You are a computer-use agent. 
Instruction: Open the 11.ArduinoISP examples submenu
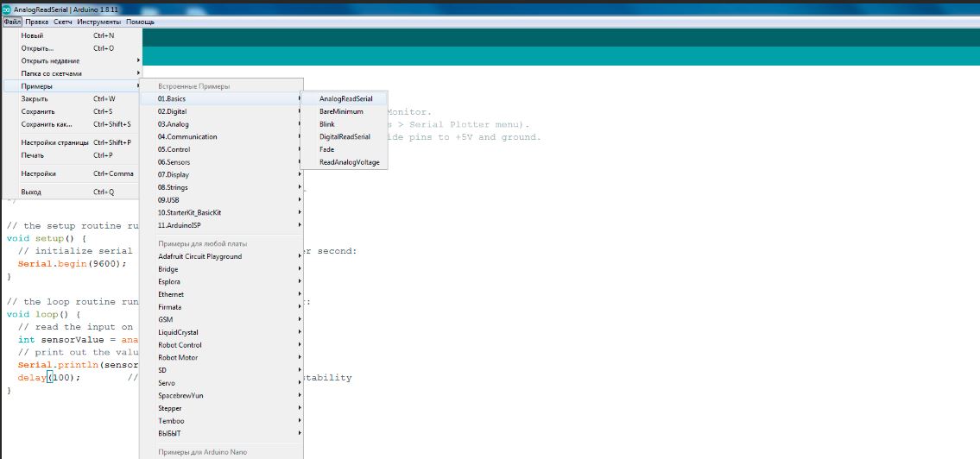coord(221,225)
